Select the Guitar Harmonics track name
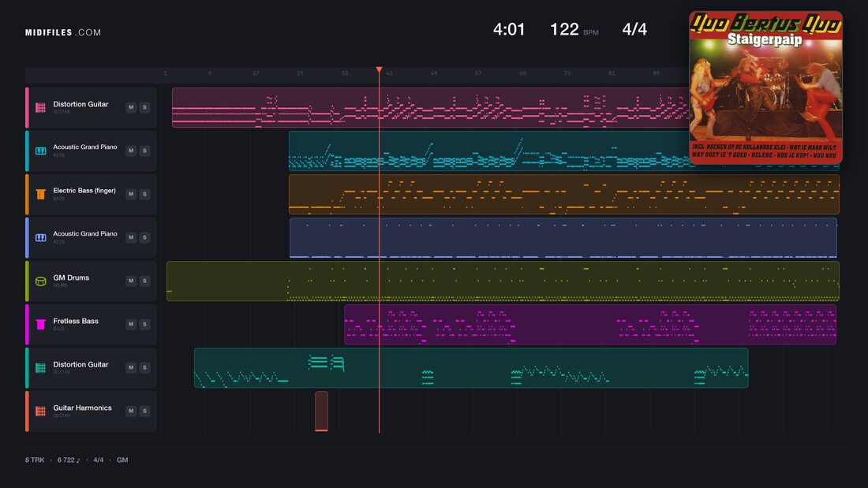 [x=83, y=408]
